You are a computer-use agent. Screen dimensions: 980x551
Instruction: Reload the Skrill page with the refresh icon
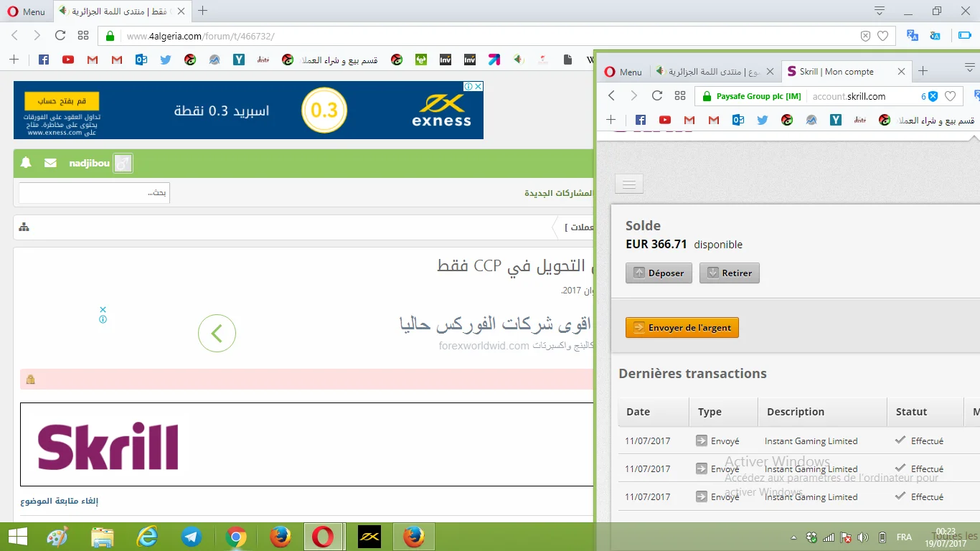[656, 95]
